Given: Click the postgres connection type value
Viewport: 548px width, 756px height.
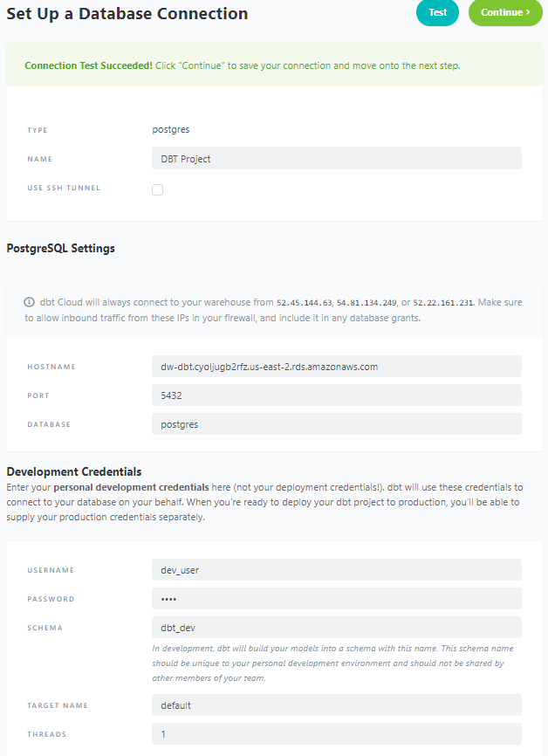Looking at the screenshot, I should (x=171, y=129).
